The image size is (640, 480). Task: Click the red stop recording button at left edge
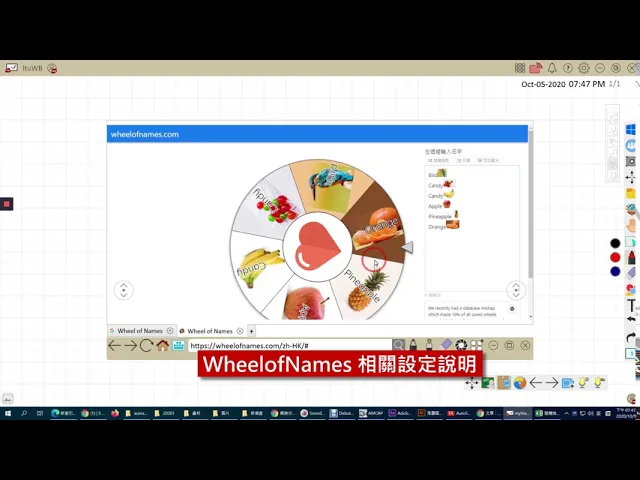7,204
